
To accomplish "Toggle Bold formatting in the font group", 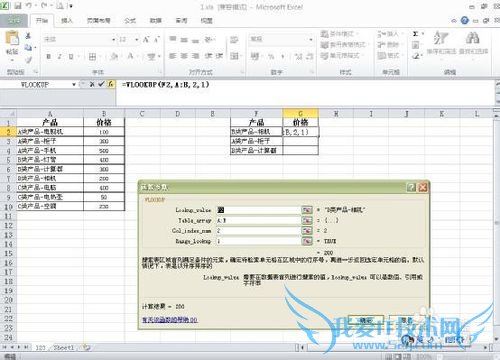I will tap(49, 57).
